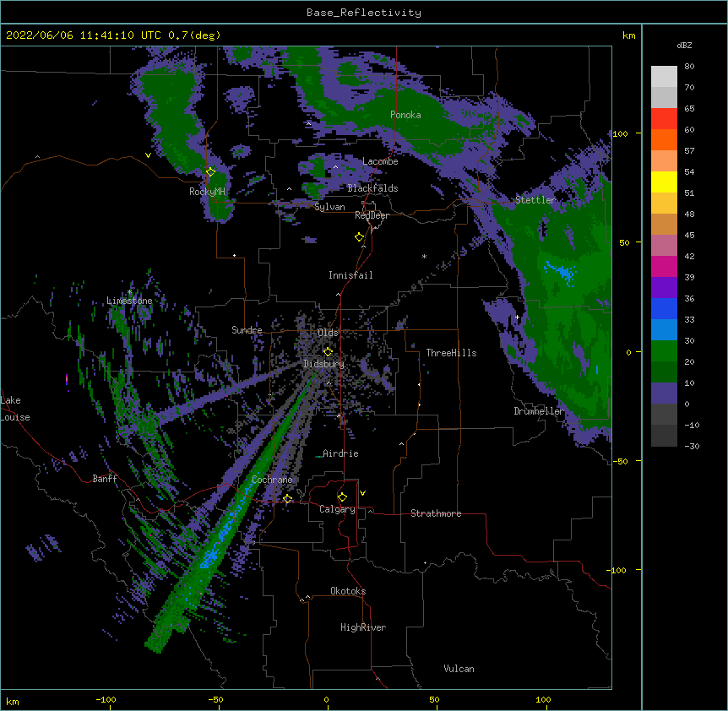Click the Lacombe city label
This screenshot has height=711, width=728.
[x=380, y=161]
